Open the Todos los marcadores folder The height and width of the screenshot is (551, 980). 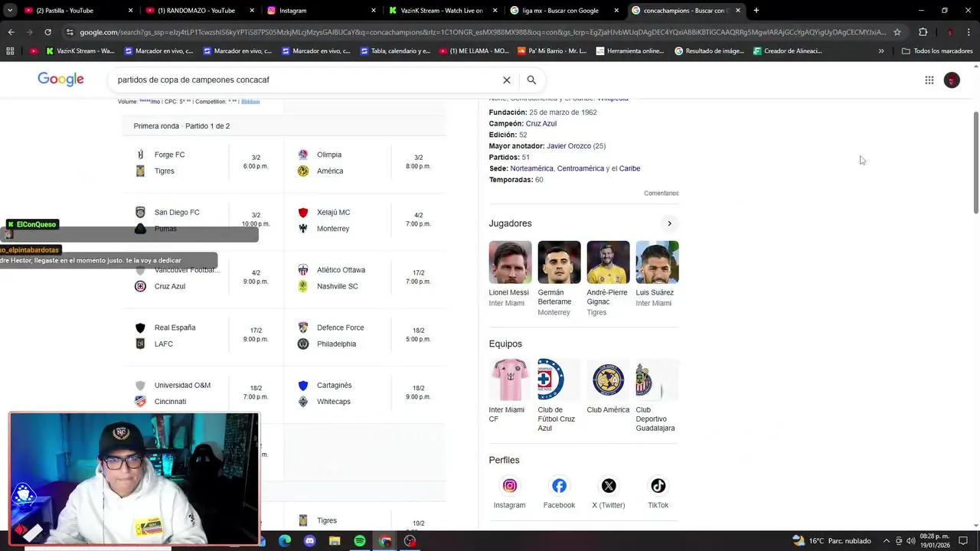click(x=937, y=51)
